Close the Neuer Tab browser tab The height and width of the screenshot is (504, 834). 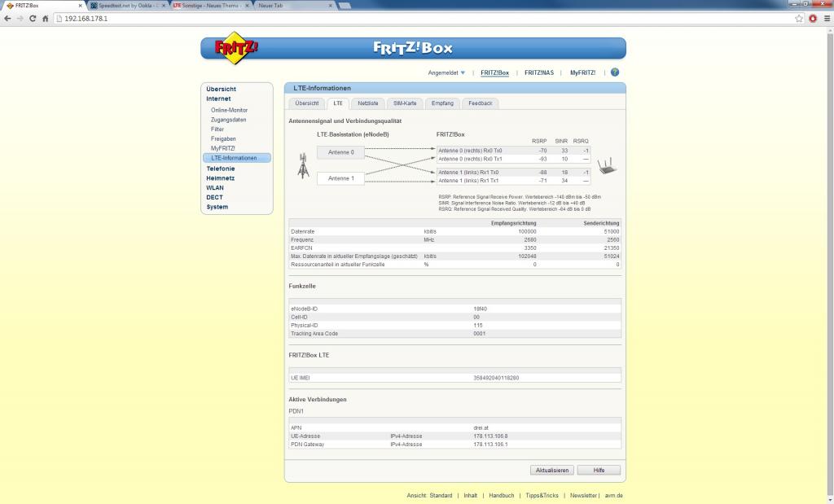[331, 6]
